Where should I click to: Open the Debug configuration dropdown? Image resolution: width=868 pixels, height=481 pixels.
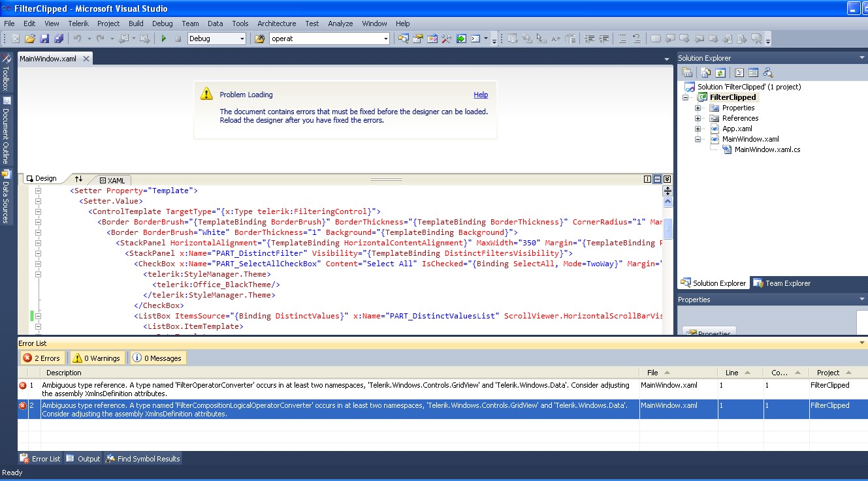pyautogui.click(x=242, y=39)
